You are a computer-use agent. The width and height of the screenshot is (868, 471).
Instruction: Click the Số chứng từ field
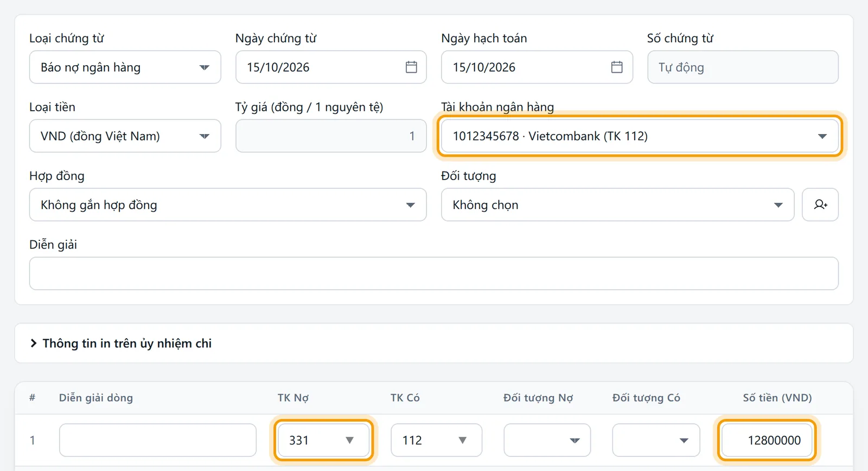coord(743,67)
